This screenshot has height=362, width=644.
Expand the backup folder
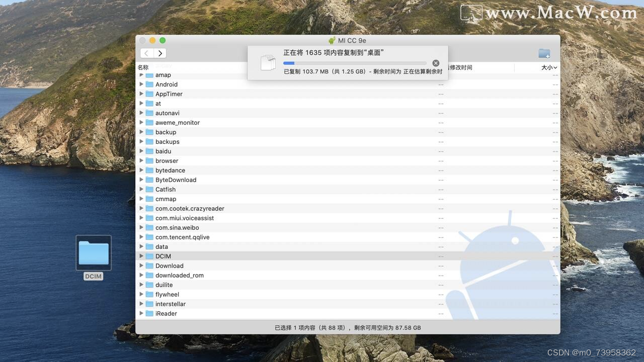[x=141, y=132]
